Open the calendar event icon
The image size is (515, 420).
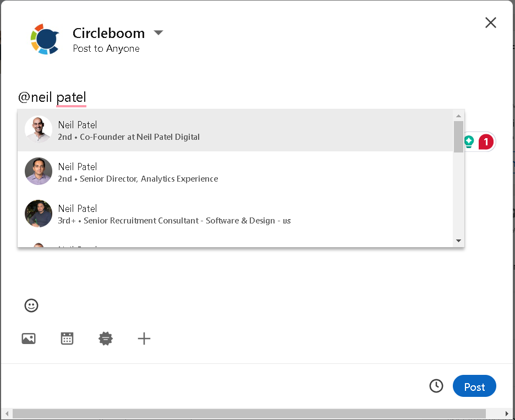[x=67, y=339]
